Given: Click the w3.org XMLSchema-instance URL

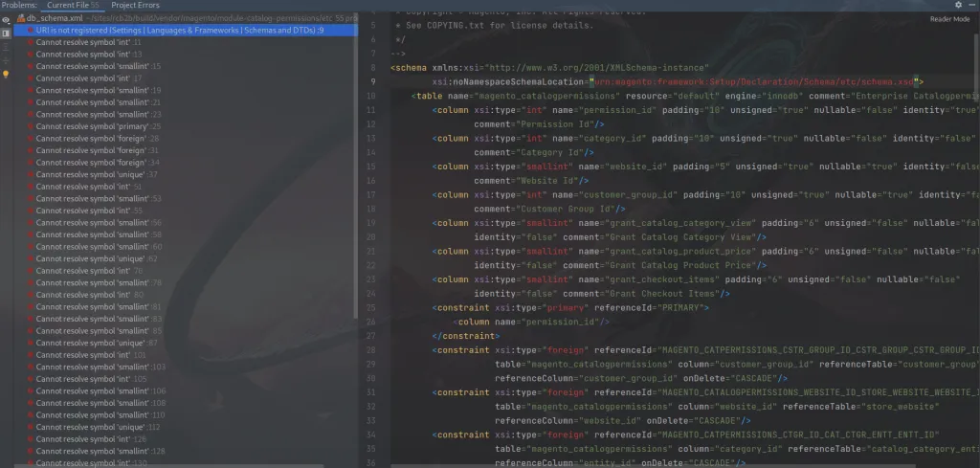Looking at the screenshot, I should pos(571,68).
